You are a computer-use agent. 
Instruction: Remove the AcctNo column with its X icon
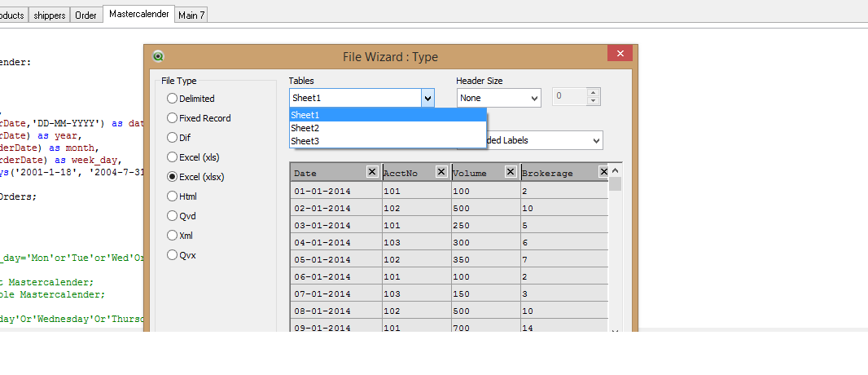[441, 172]
